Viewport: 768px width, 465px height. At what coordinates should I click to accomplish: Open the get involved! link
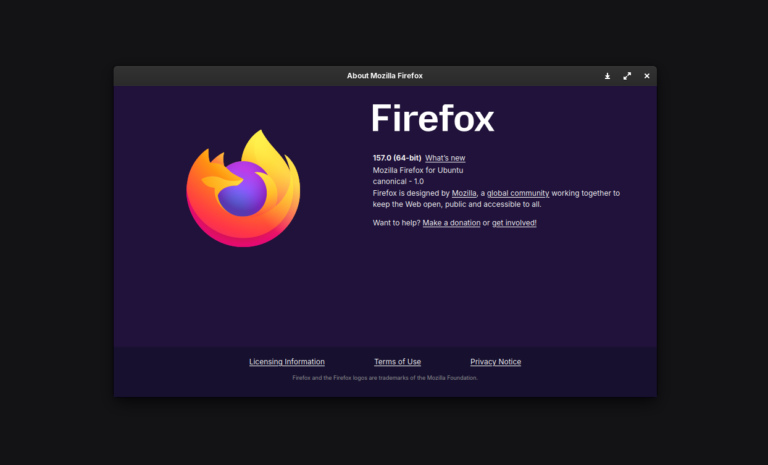pos(514,222)
